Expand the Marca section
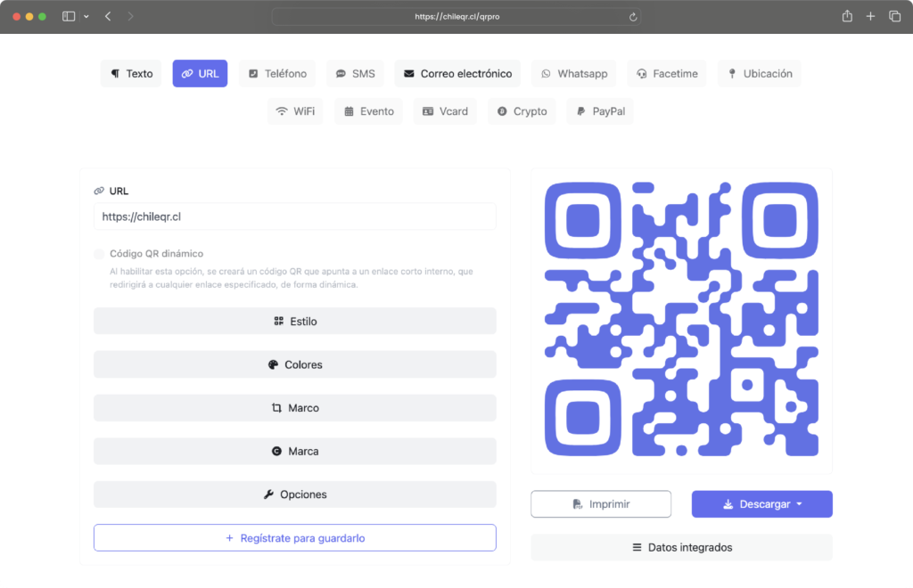This screenshot has height=588, width=913. pos(294,452)
